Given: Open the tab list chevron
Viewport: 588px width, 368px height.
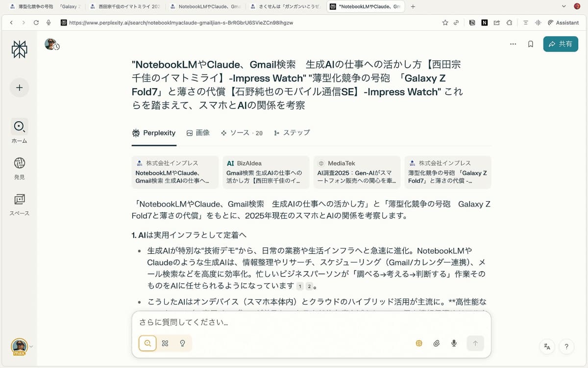Looking at the screenshot, I should [x=563, y=7].
